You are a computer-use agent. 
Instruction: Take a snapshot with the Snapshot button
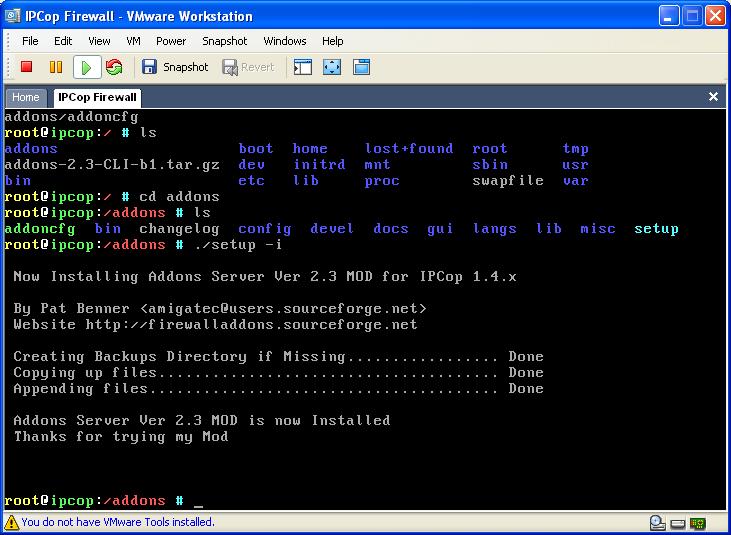tap(175, 67)
